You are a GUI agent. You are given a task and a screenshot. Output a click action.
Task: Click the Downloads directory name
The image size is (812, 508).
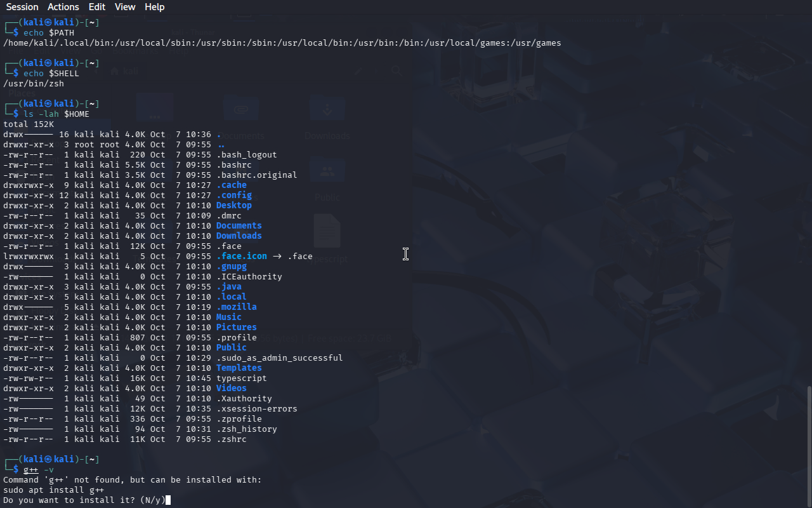coord(239,236)
